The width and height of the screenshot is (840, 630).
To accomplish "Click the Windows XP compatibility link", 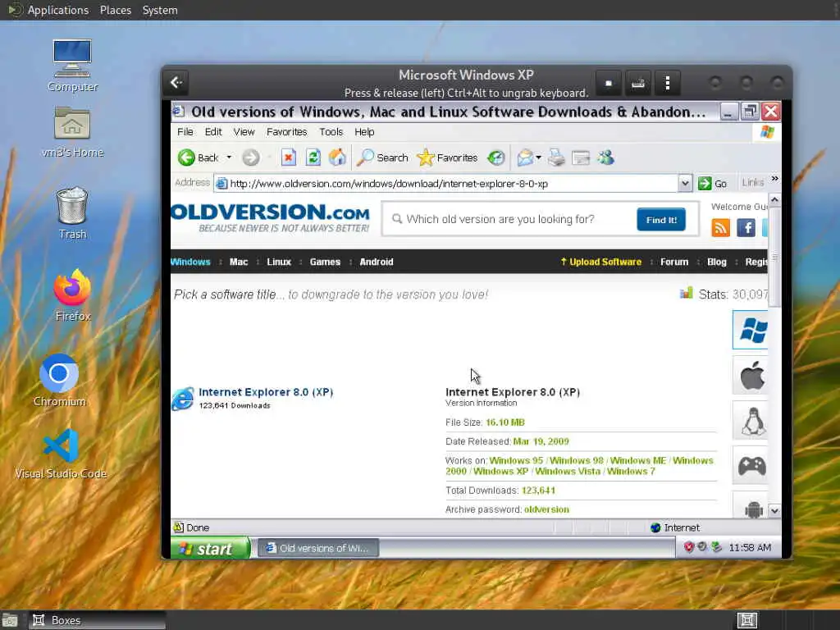I will (x=500, y=472).
